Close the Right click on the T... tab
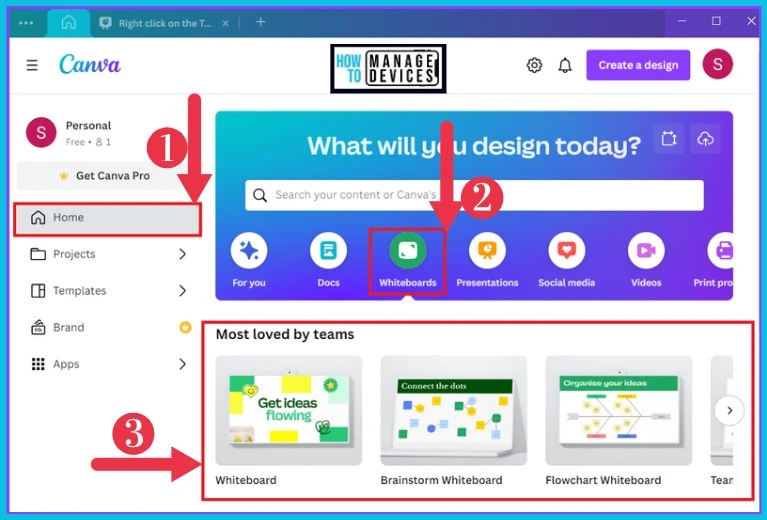This screenshot has width=767, height=520. click(225, 23)
